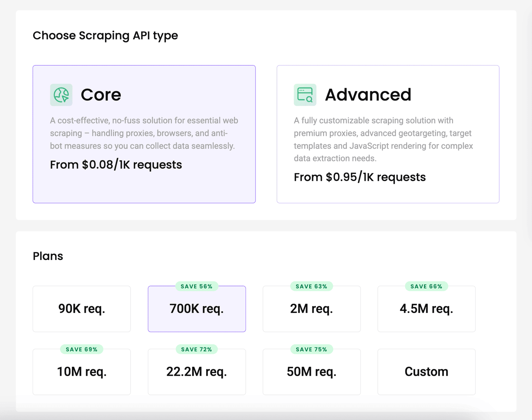
Task: Click the SAVE 63% badge
Action: [311, 287]
